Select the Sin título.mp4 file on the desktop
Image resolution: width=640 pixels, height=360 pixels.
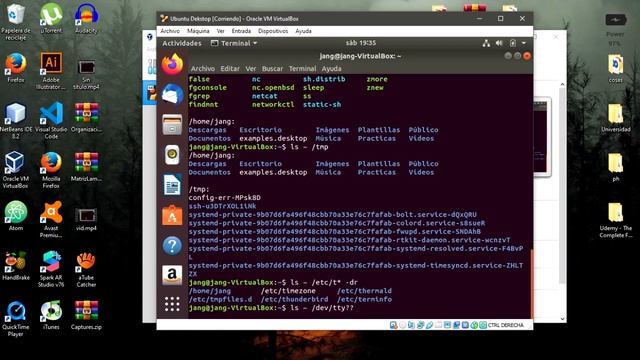point(86,74)
